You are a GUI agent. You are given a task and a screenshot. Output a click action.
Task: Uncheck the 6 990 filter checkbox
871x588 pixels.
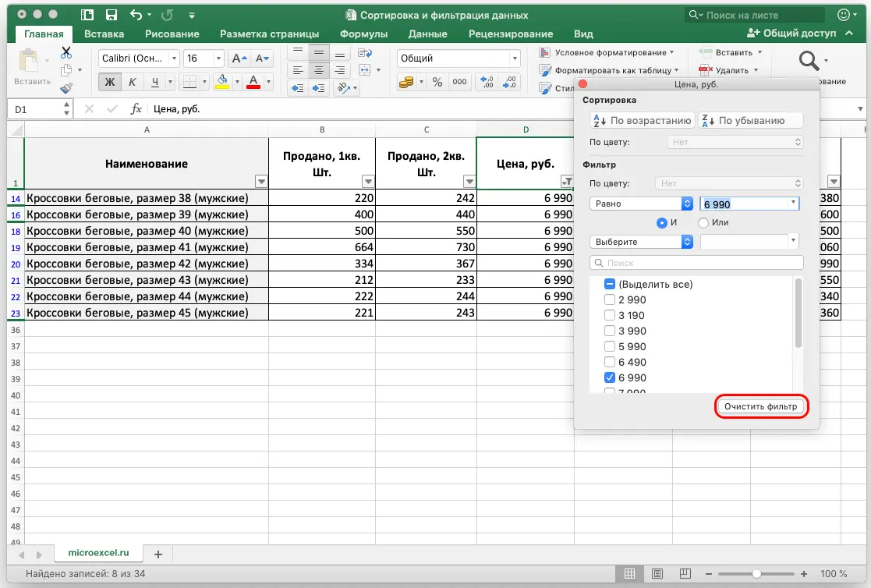[609, 377]
